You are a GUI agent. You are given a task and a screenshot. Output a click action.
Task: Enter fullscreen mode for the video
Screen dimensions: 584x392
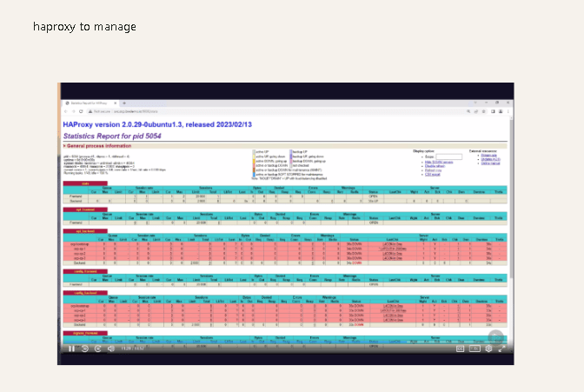coord(501,349)
